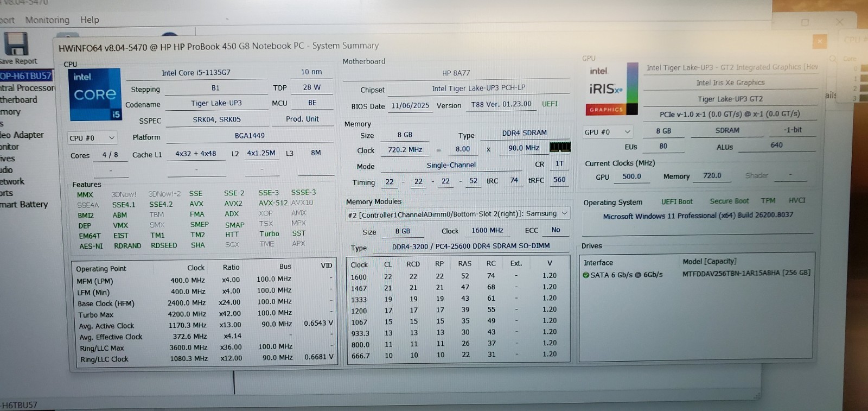Image resolution: width=868 pixels, height=411 pixels.
Task: Select the Ports tree item
Action: (7, 193)
